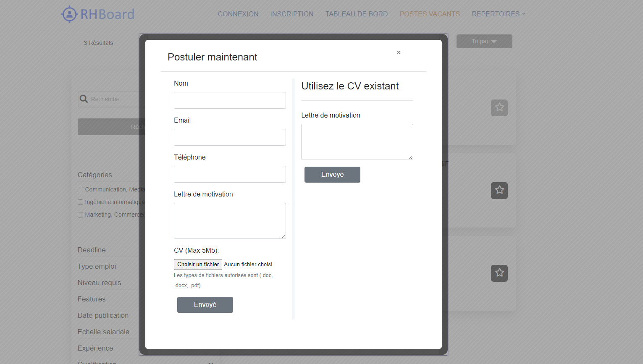The height and width of the screenshot is (364, 643).
Task: Close the Postuler maintenant dialog
Action: pyautogui.click(x=399, y=52)
